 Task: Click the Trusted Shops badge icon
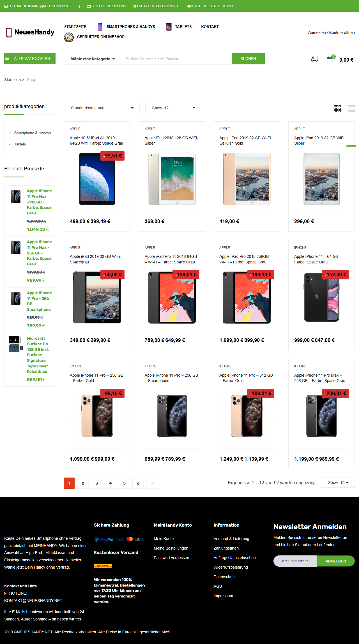click(x=69, y=37)
